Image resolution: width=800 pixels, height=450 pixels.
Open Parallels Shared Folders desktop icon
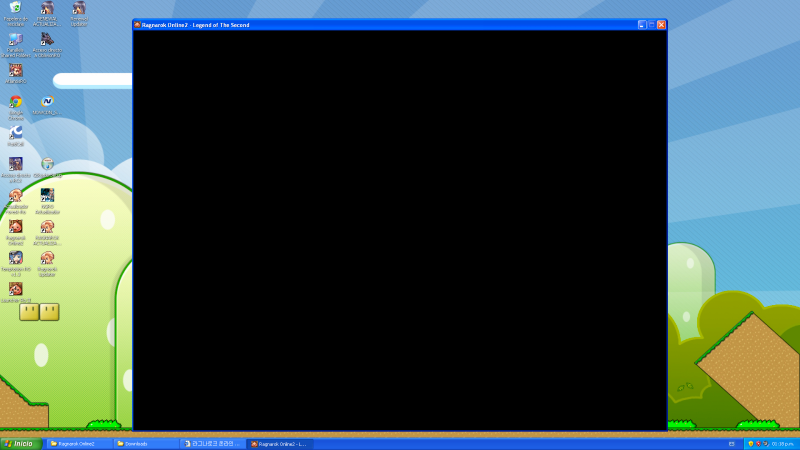[x=16, y=45]
